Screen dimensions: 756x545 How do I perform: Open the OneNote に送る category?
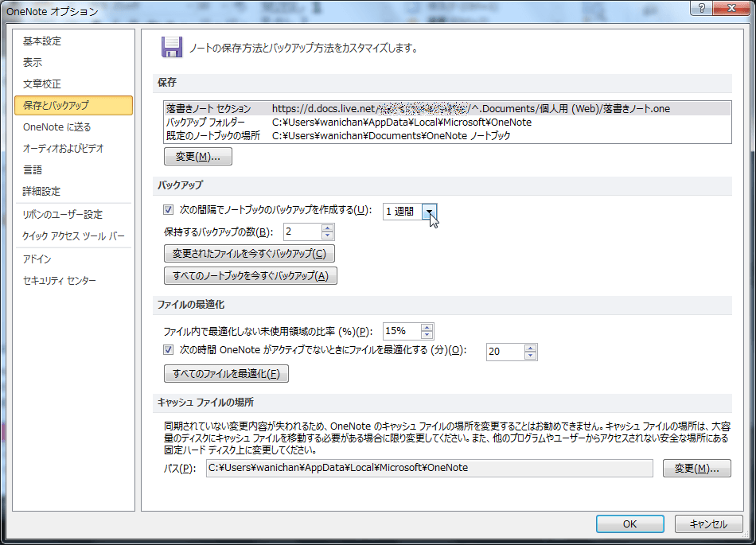[x=73, y=127]
